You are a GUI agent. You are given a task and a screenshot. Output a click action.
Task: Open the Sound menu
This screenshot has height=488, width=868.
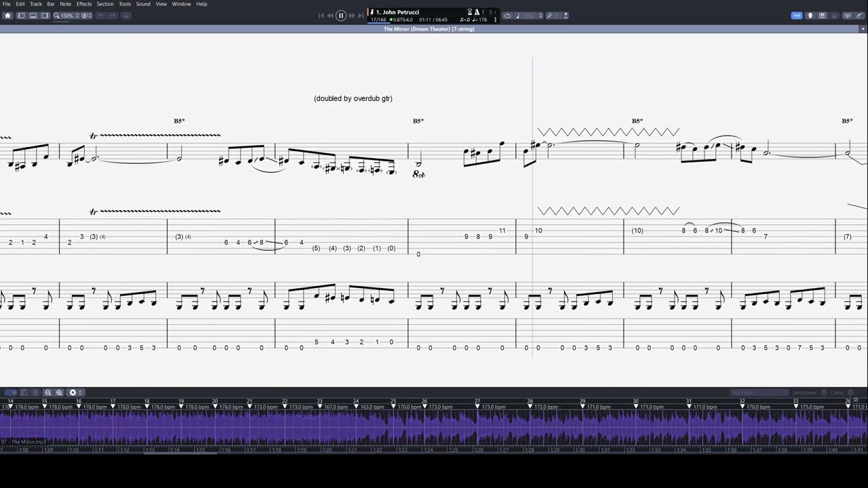143,4
